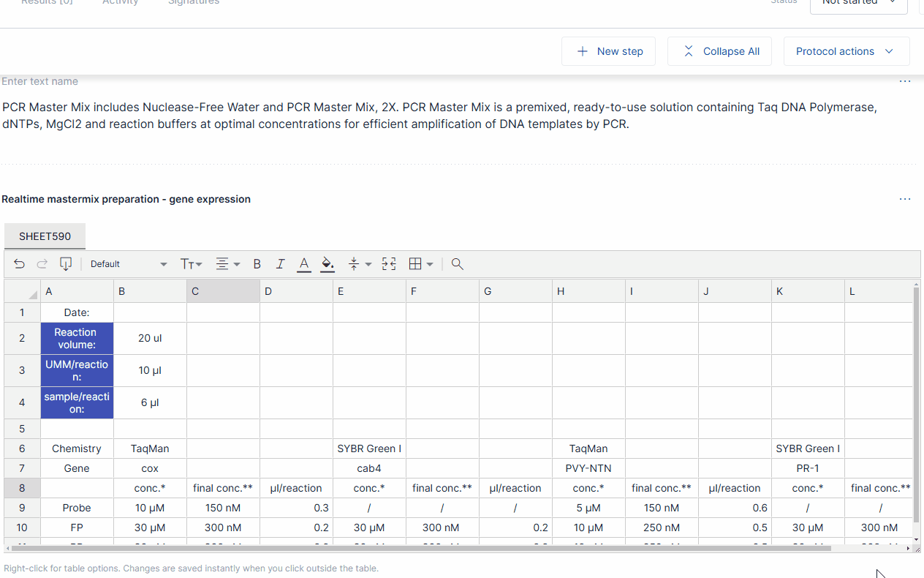This screenshot has width=924, height=578.
Task: Click the New step button
Action: [608, 51]
